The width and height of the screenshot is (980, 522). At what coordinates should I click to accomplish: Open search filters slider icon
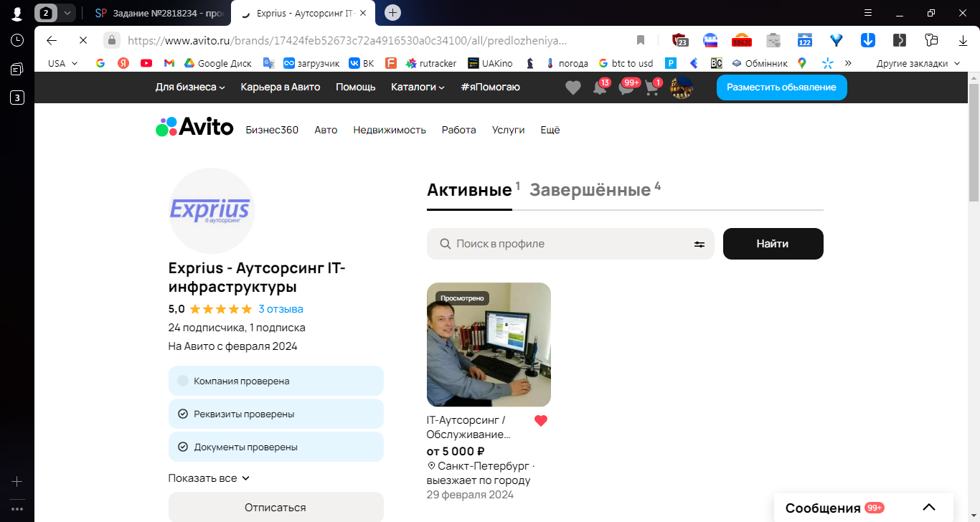(x=699, y=244)
